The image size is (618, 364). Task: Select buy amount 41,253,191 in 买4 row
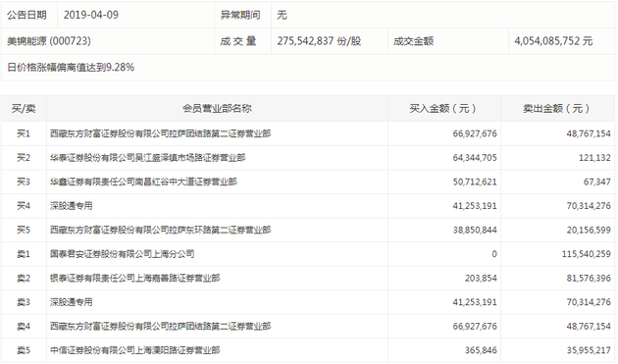click(475, 206)
